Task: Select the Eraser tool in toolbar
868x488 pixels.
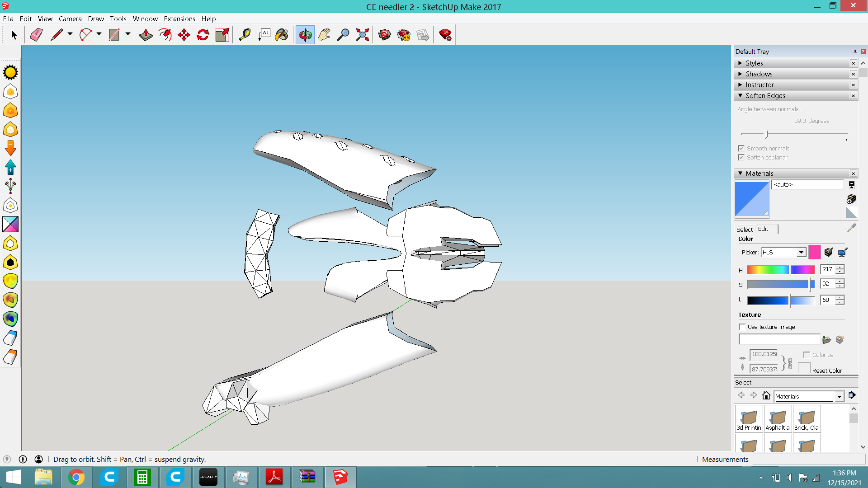Action: tap(36, 35)
